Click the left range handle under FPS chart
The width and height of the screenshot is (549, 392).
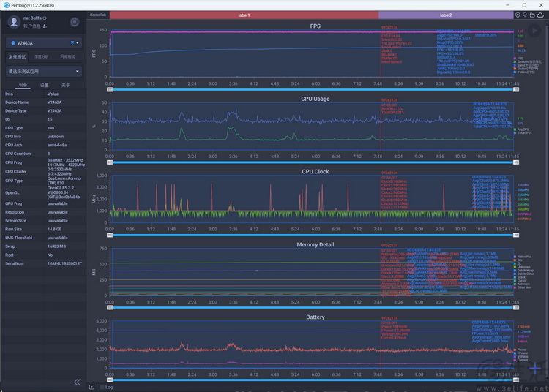110,89
